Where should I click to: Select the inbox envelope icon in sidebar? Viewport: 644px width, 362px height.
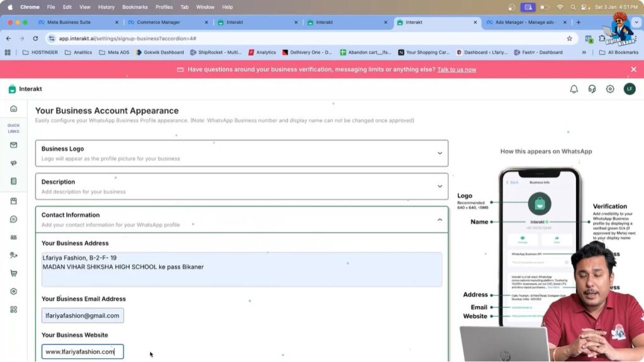[x=14, y=145]
